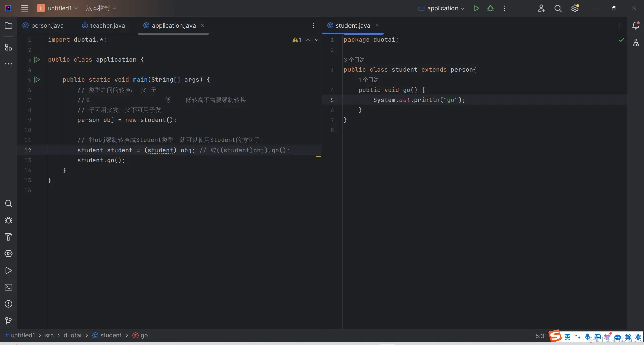
Task: Open IDE settings gear icon
Action: [575, 8]
